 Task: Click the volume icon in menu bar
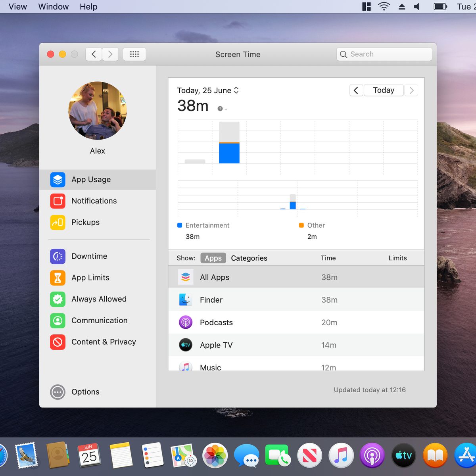click(x=417, y=7)
